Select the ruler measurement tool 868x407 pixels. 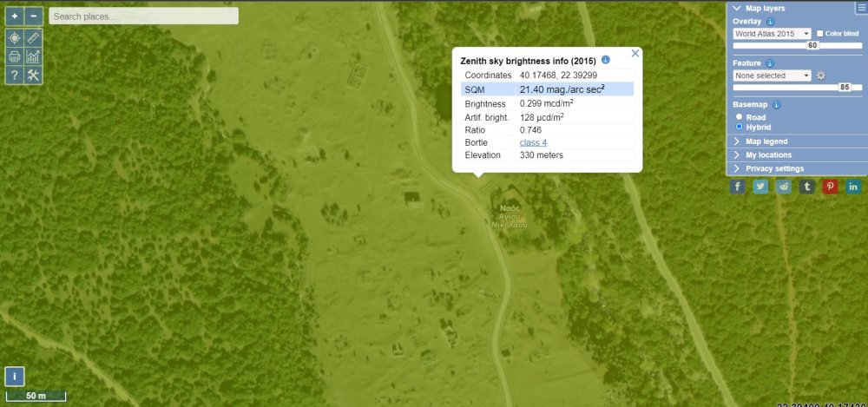(x=33, y=38)
